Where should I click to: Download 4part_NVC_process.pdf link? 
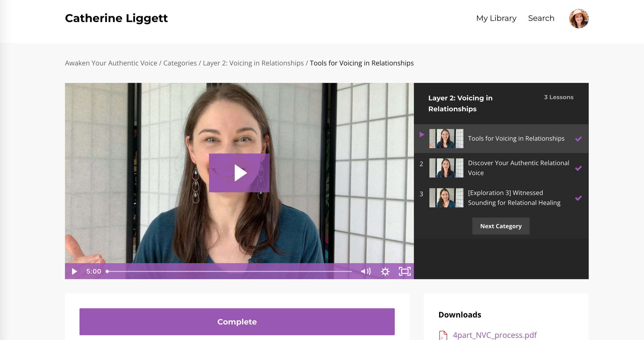point(495,335)
